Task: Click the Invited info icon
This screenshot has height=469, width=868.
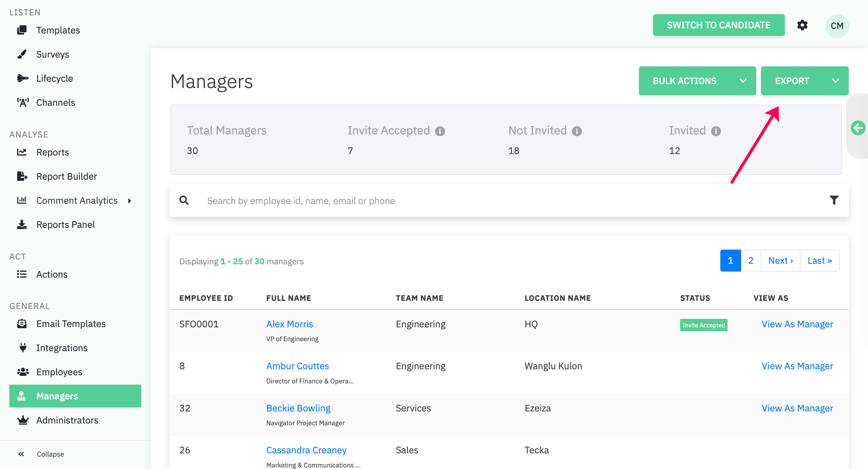Action: (716, 131)
